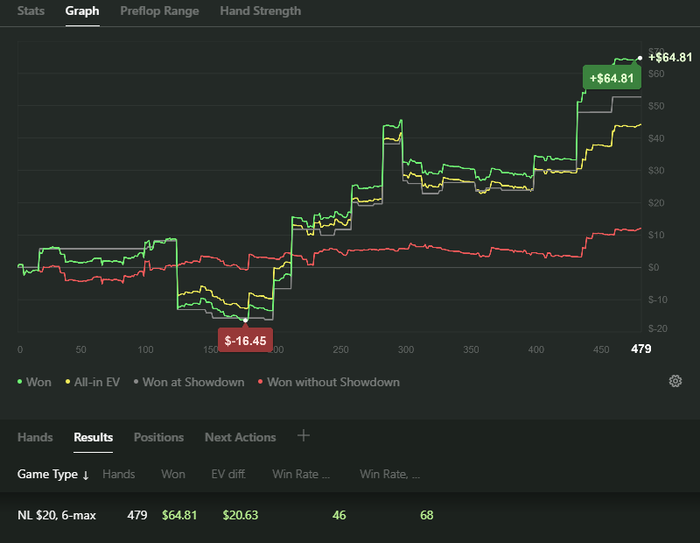Select the NL $20, 6-max row
Image resolution: width=700 pixels, height=543 pixels.
pos(350,515)
